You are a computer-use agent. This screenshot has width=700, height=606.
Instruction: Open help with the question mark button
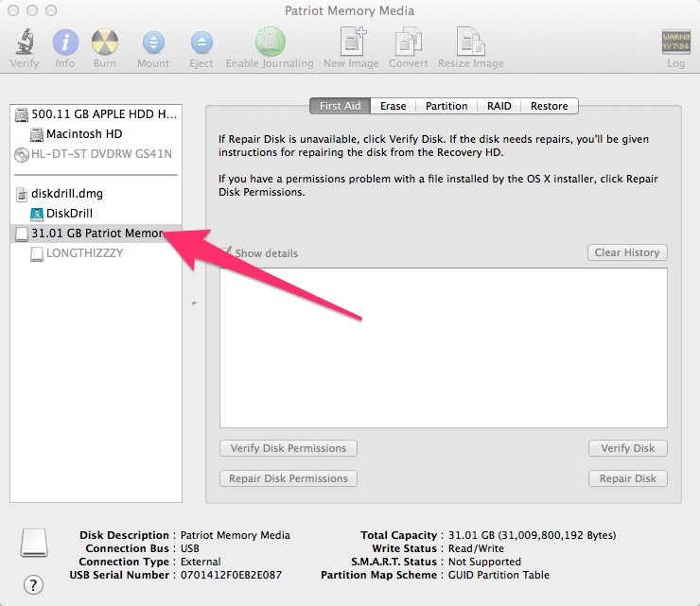[x=33, y=584]
